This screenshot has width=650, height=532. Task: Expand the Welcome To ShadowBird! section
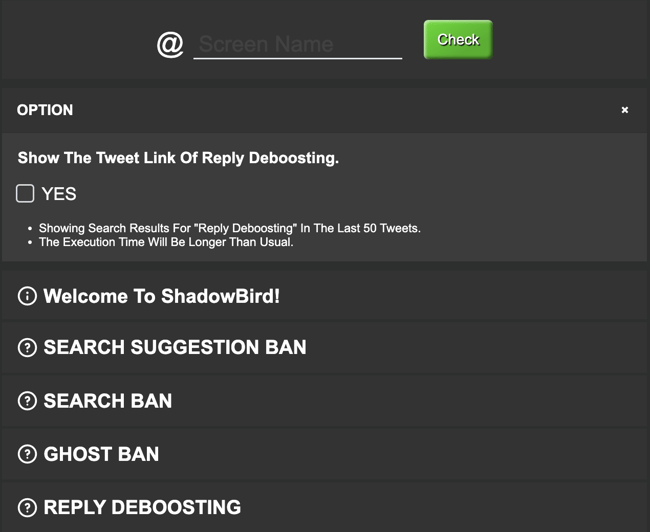[x=324, y=296]
